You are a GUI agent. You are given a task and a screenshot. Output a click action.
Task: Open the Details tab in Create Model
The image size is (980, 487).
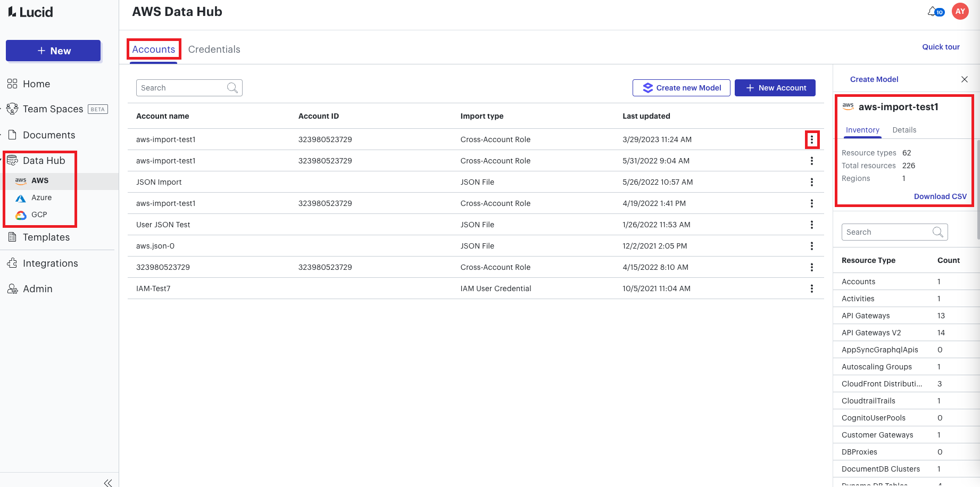pyautogui.click(x=904, y=130)
